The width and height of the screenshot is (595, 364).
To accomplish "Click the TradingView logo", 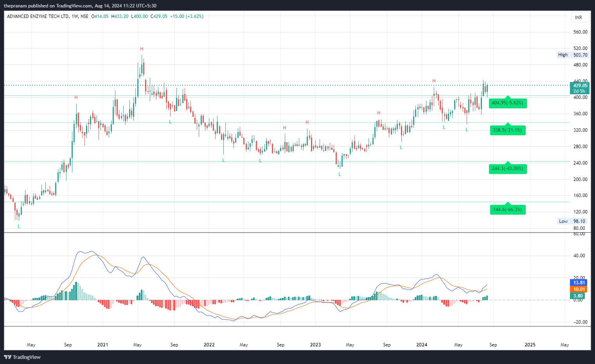I will pyautogui.click(x=22, y=357).
